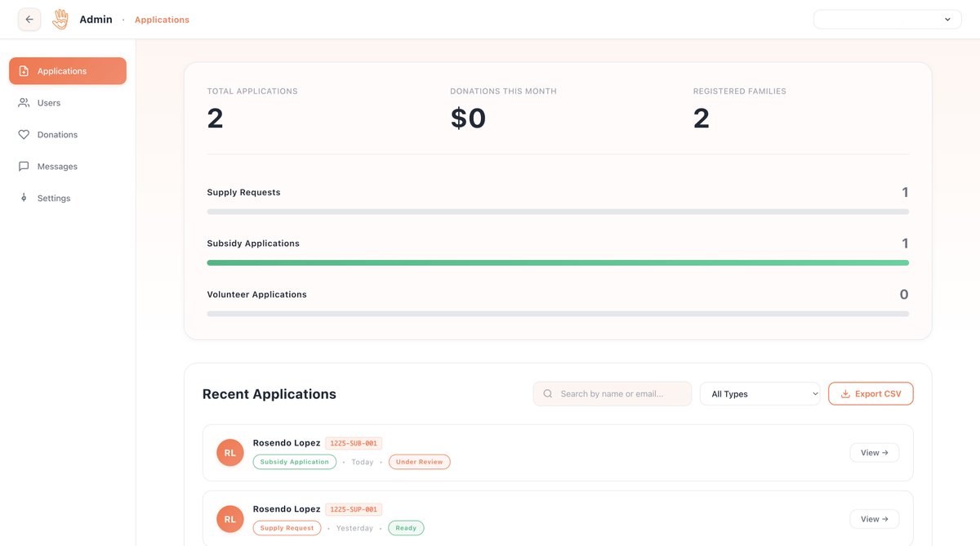
Task: Click the Registered Families label
Action: click(x=740, y=92)
